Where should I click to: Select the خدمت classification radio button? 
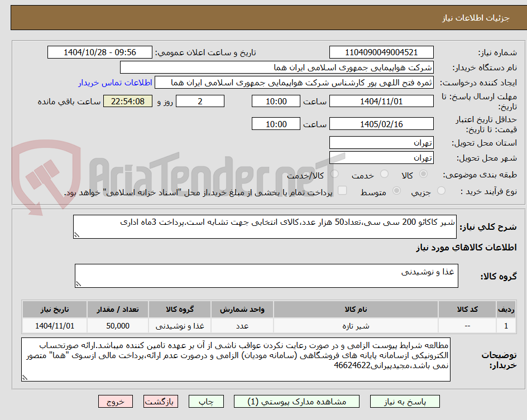pos(384,174)
